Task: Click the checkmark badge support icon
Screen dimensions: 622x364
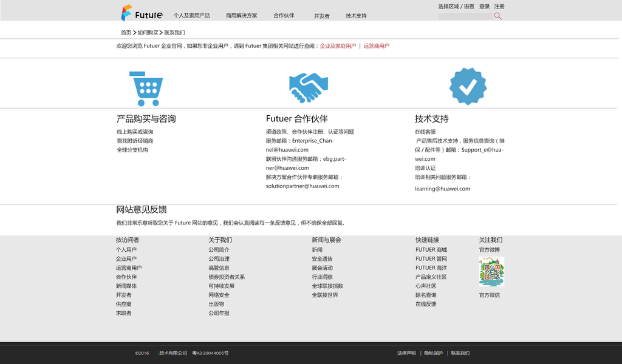Action: (468, 86)
